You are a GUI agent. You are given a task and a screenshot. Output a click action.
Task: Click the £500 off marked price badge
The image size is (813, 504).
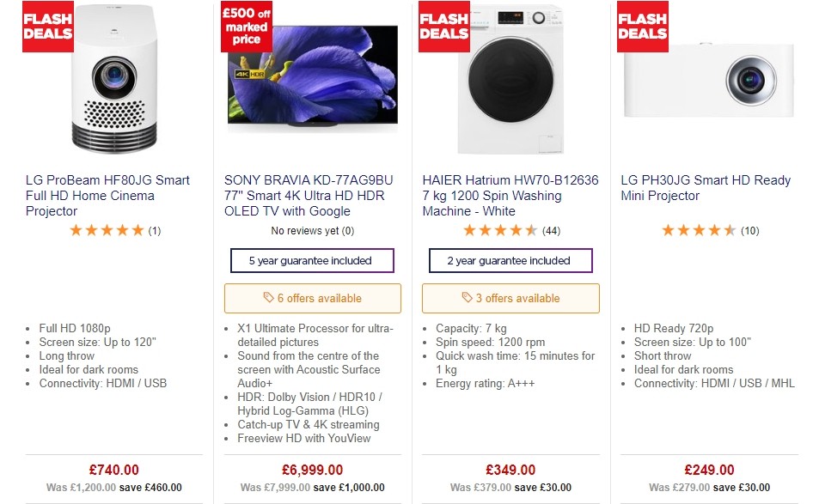point(245,26)
